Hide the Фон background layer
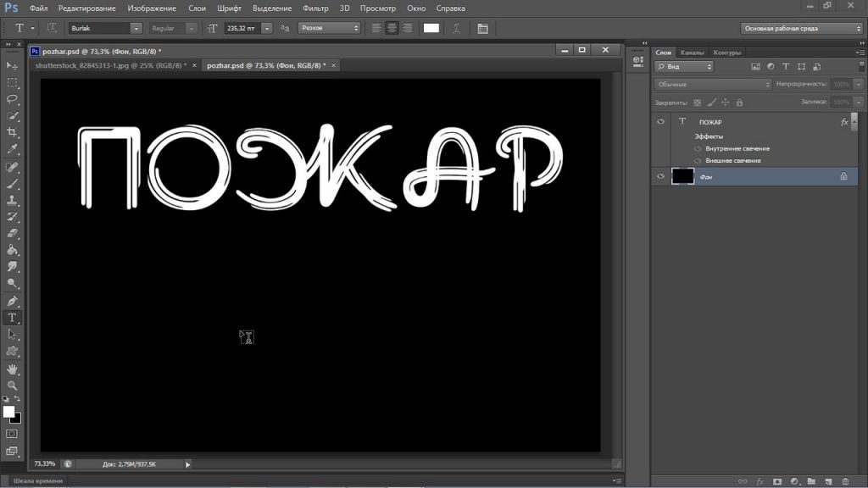 coord(660,176)
